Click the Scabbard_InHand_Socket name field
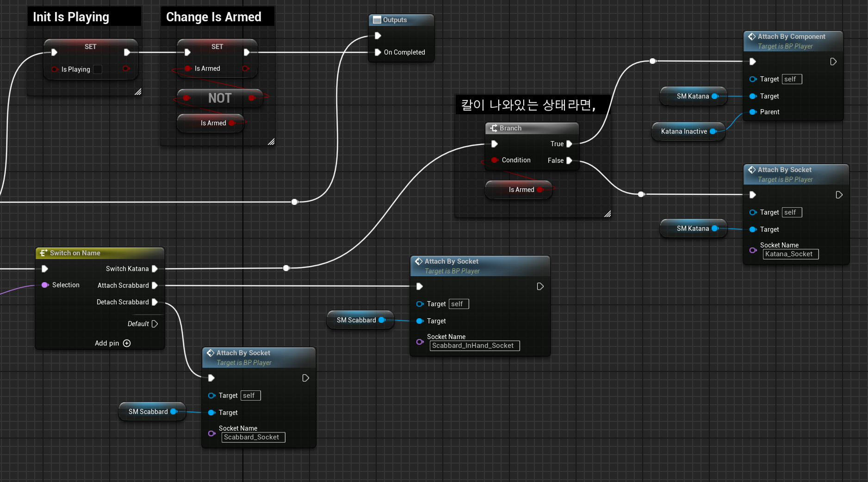Screen dimensions: 868x482 [x=474, y=346]
